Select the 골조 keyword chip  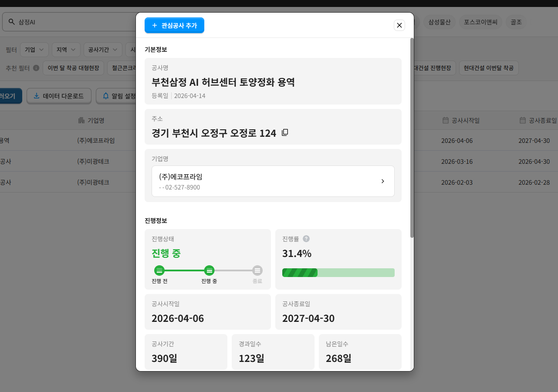[x=516, y=22]
